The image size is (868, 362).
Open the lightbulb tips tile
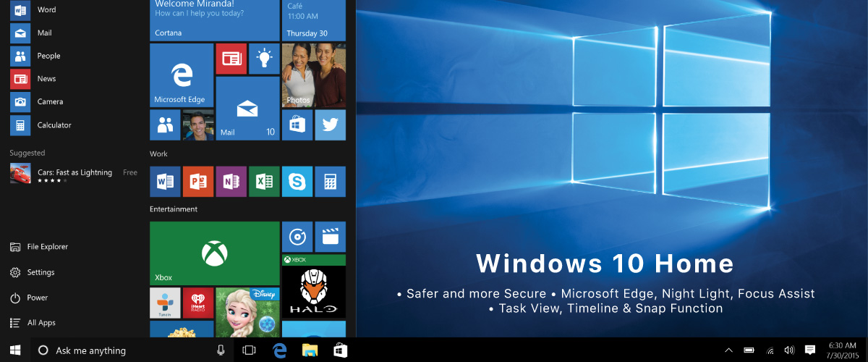pos(264,59)
